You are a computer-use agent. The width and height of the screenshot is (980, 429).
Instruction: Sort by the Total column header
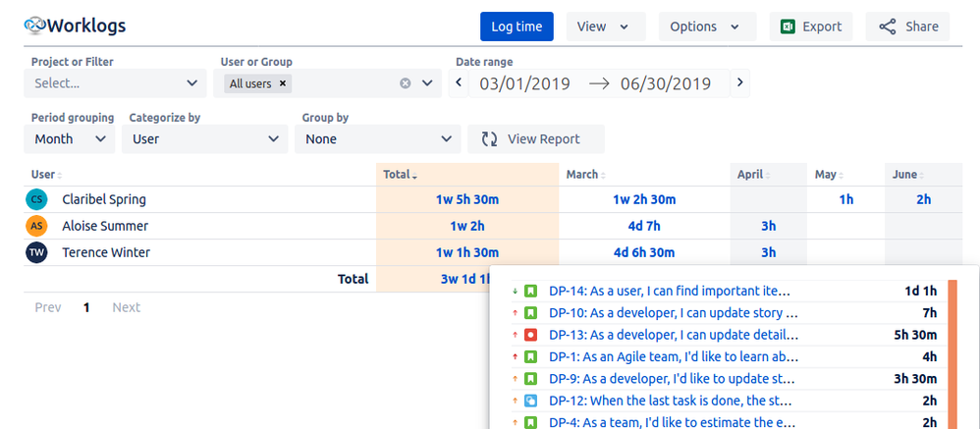click(399, 175)
